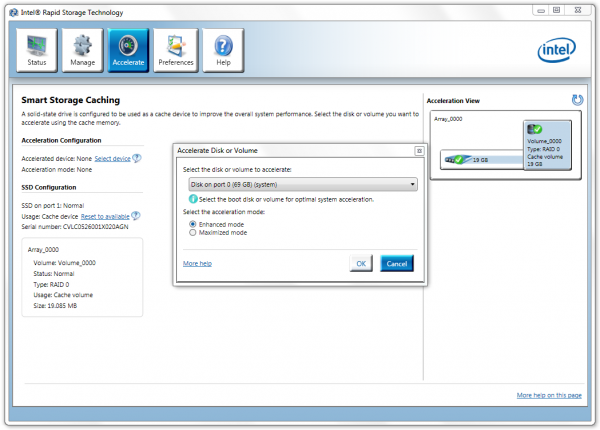
Task: Open the Status tab
Action: point(37,50)
